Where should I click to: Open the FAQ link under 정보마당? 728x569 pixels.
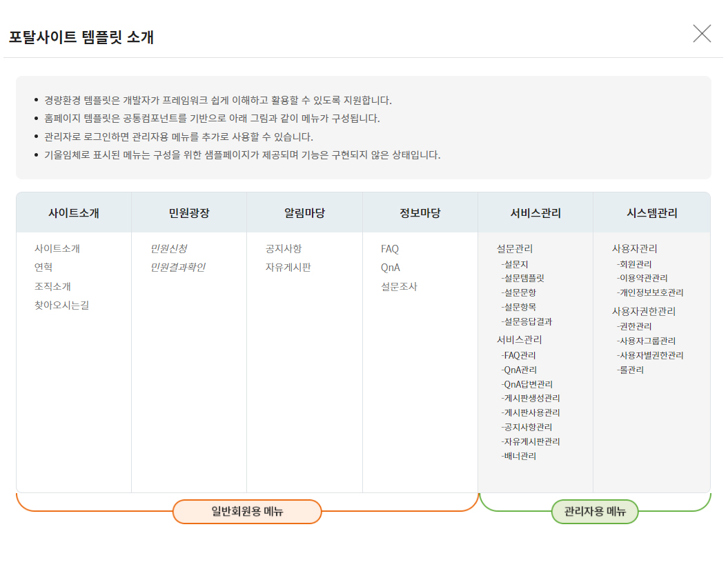click(390, 248)
